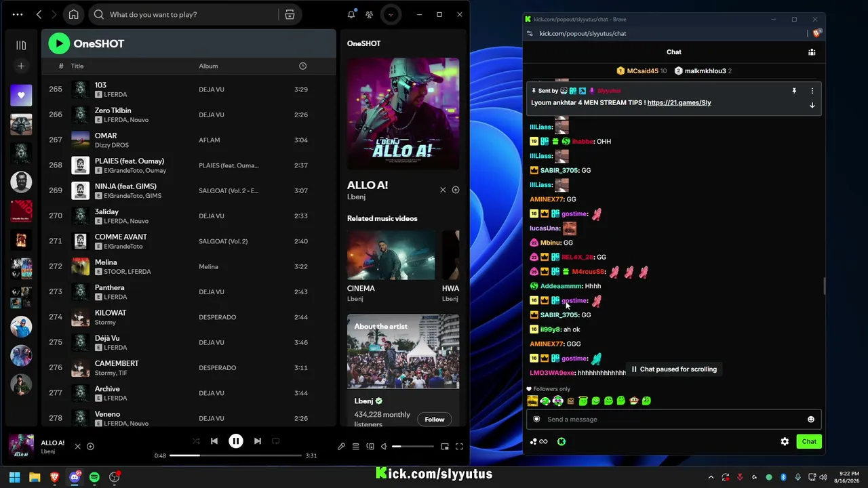This screenshot has height=488, width=868.
Task: Open the DESPERADO album link for CAMEMBERT
Action: [x=217, y=368]
